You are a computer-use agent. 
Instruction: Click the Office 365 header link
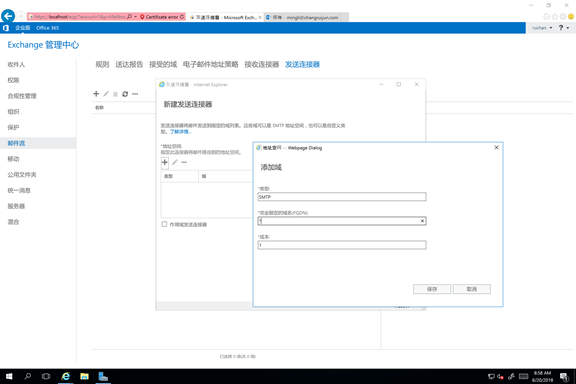coord(47,28)
